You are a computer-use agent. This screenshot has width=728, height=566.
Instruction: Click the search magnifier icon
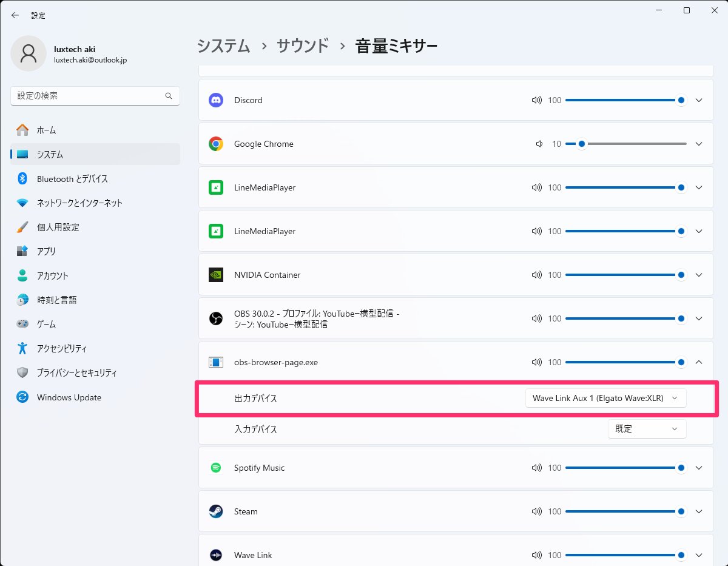coord(169,96)
